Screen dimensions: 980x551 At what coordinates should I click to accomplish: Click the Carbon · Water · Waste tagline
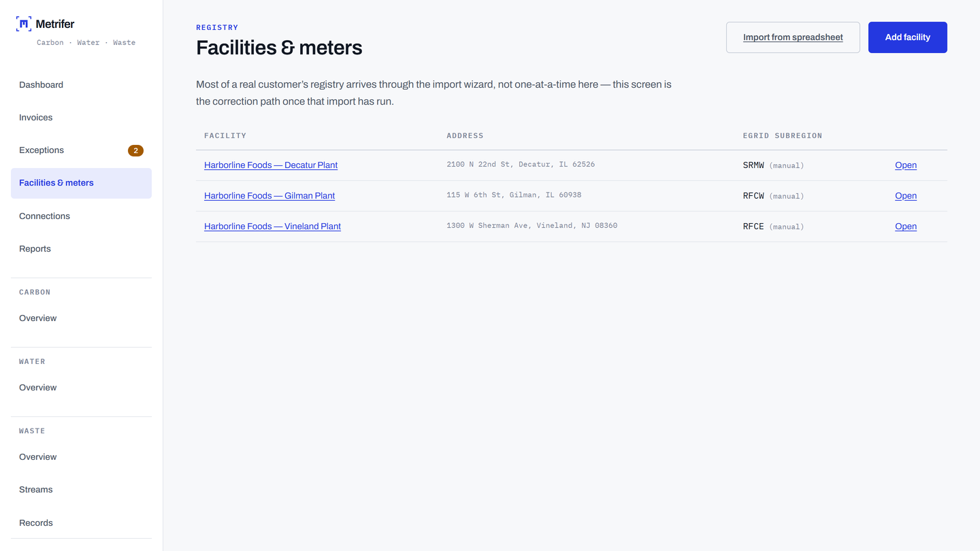click(86, 43)
